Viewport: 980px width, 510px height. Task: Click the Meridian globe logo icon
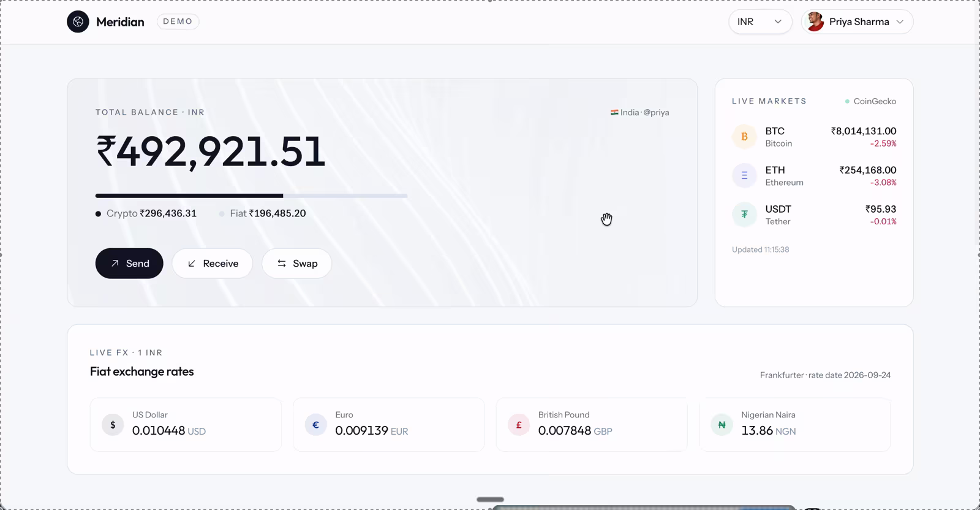78,21
